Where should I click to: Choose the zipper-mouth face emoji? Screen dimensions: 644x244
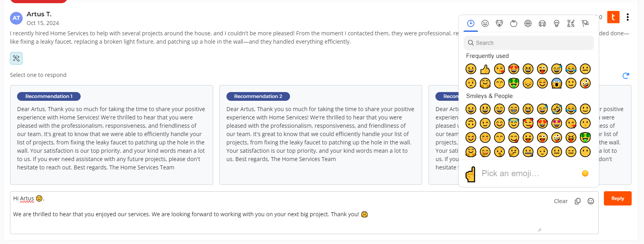(x=528, y=152)
